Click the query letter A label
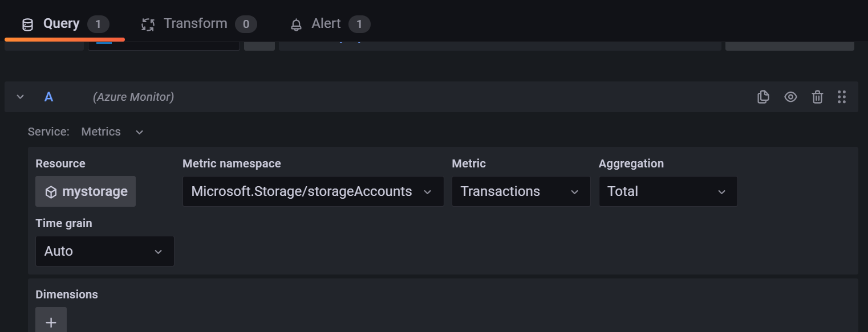This screenshot has width=868, height=332. [48, 97]
